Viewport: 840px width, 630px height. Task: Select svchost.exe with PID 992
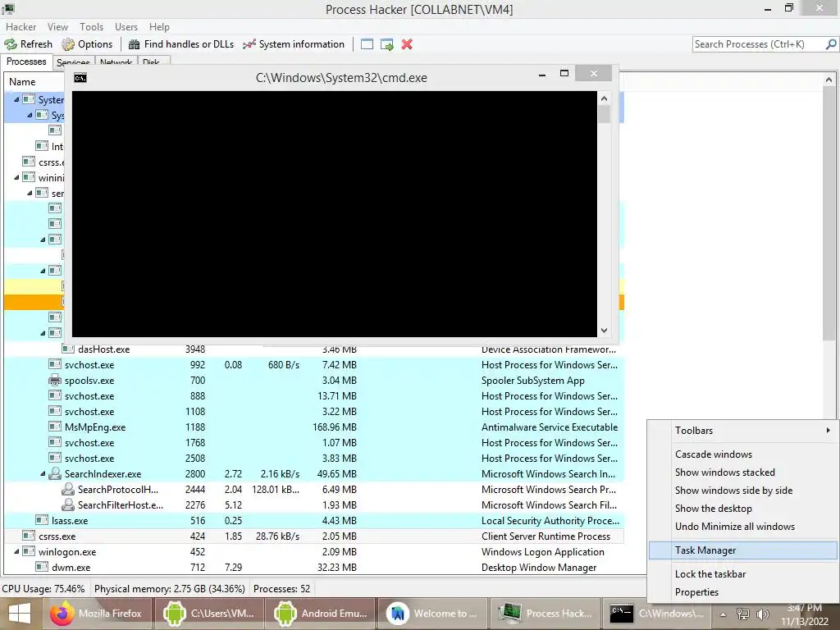tap(314, 365)
